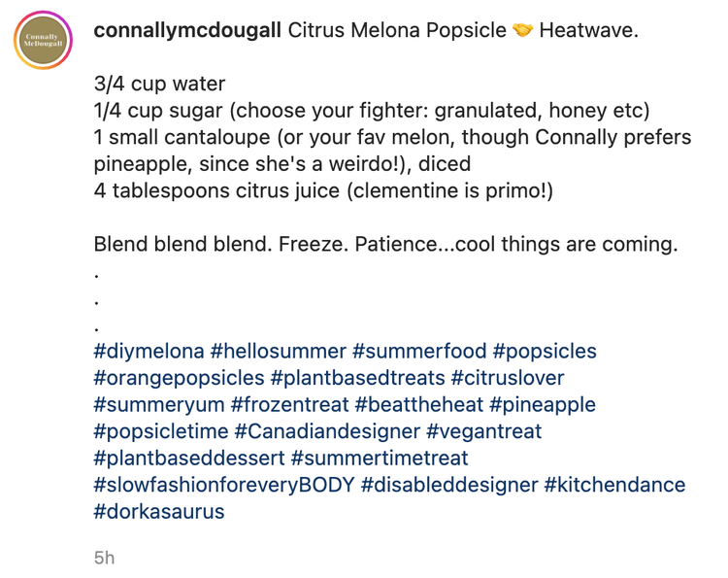Open the #popsicletime hashtag
This screenshot has height=578, width=728.
click(x=161, y=431)
